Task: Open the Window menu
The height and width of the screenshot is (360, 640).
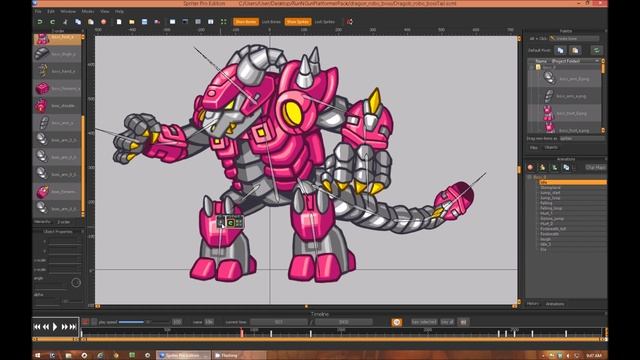Action: click(68, 11)
